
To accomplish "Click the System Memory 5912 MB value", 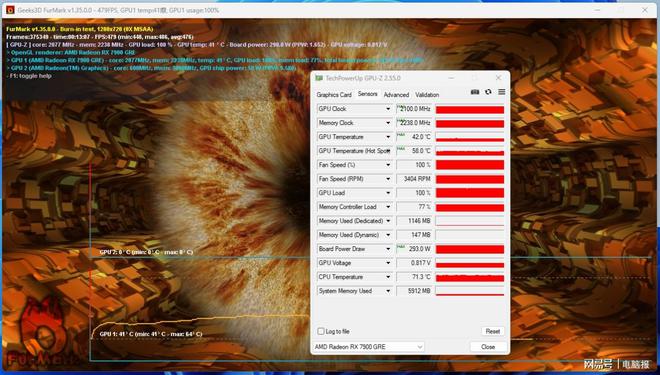I will pyautogui.click(x=415, y=291).
